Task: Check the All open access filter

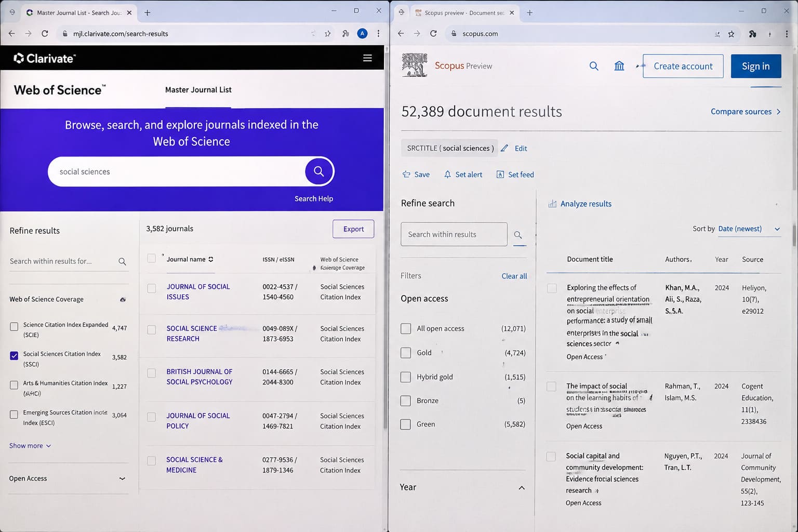Action: click(x=406, y=329)
